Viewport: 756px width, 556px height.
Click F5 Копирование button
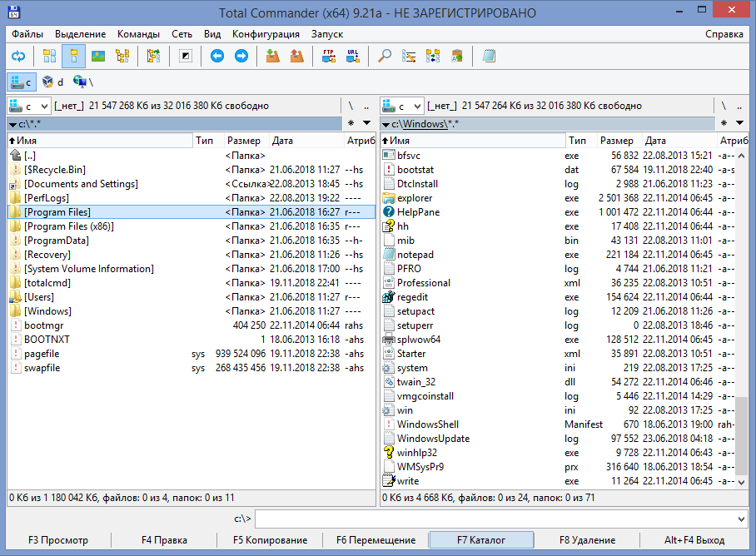coord(270,540)
